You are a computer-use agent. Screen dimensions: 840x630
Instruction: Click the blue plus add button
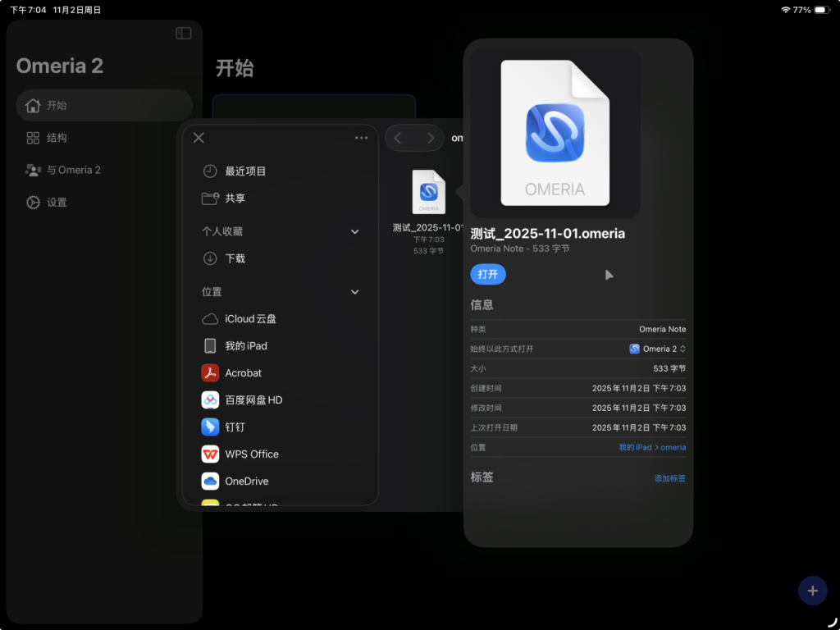[x=812, y=591]
